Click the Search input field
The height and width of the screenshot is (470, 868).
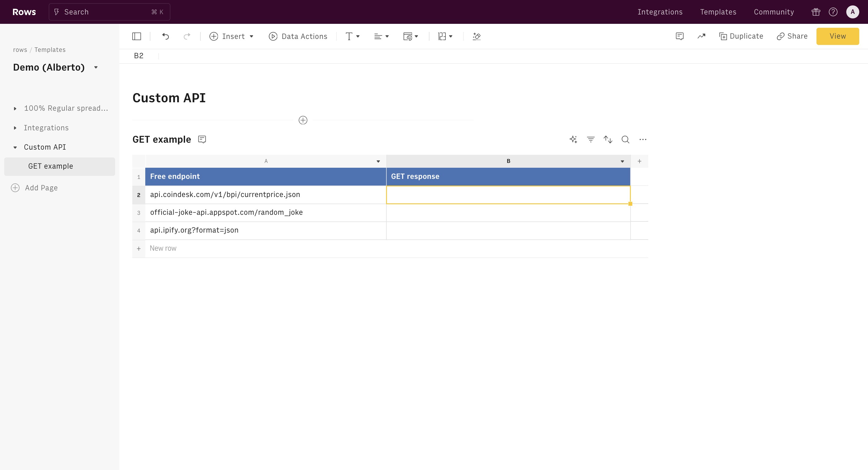click(x=109, y=12)
